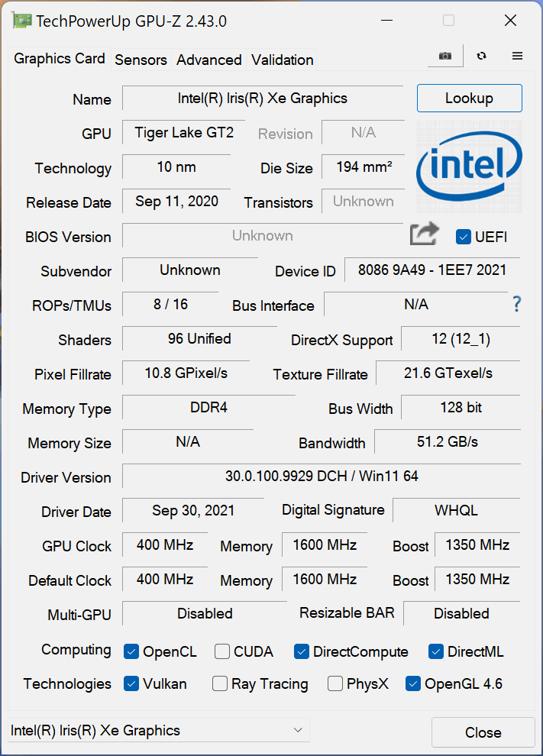Image resolution: width=543 pixels, height=756 pixels.
Task: Toggle the Vulkan checkbox
Action: tap(131, 683)
